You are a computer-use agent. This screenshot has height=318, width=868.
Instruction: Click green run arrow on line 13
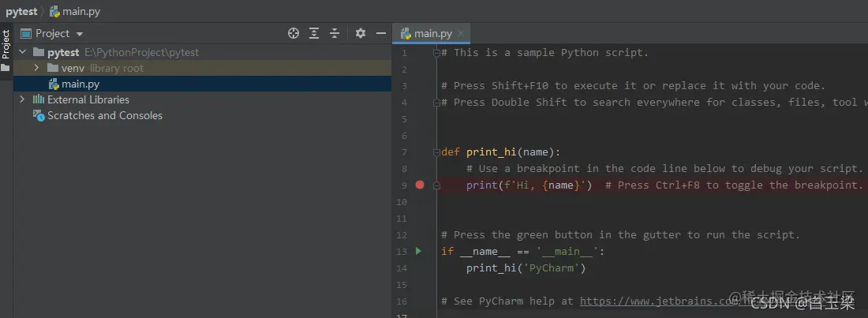click(418, 251)
